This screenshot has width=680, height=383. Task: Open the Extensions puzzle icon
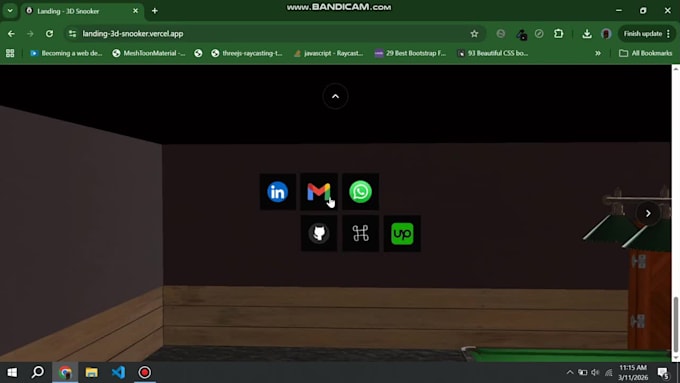pyautogui.click(x=559, y=33)
